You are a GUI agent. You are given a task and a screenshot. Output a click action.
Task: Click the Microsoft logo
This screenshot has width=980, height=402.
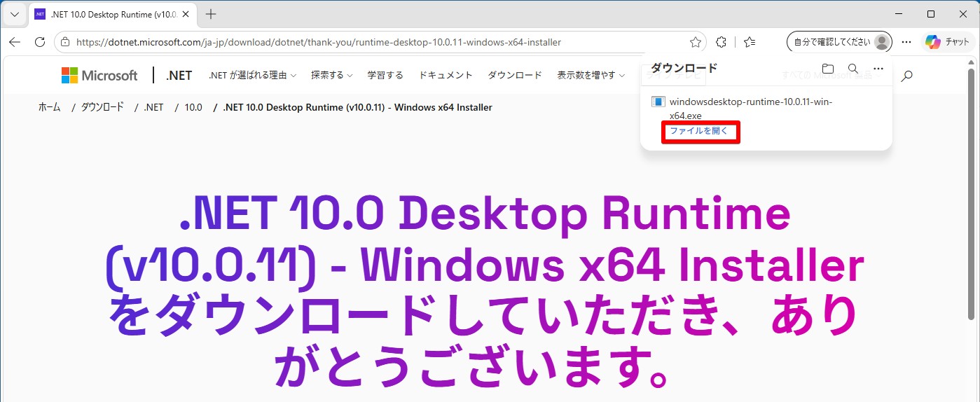[x=99, y=75]
